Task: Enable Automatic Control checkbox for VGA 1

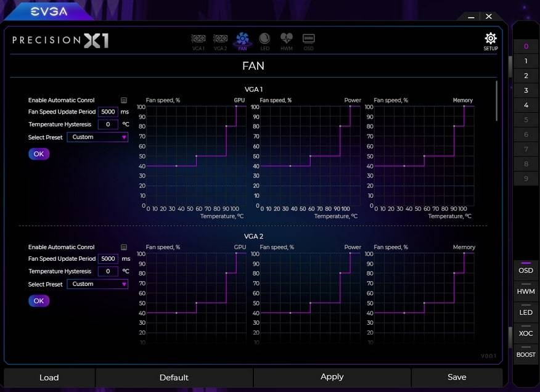Action: (124, 100)
